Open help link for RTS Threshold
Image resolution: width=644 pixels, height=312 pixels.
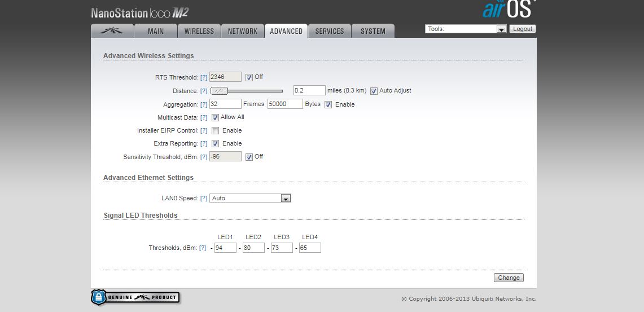[x=204, y=77]
